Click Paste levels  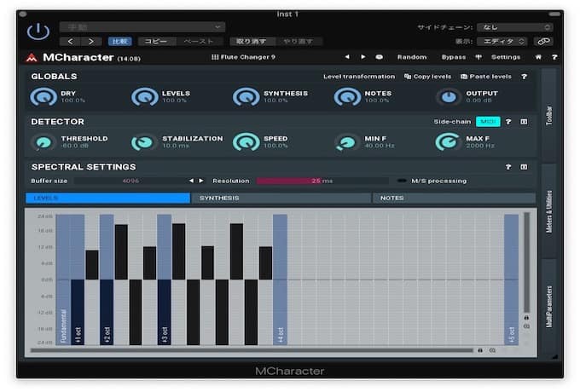(x=485, y=77)
